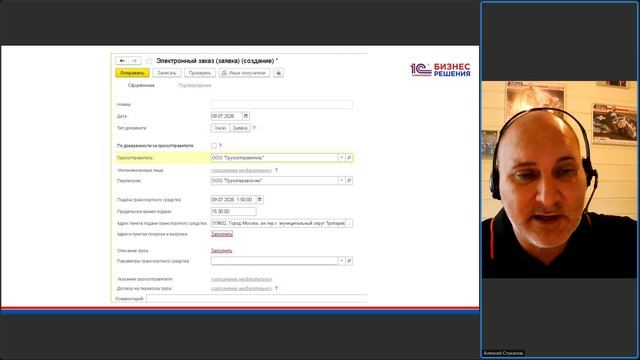
Task: Click the Перевозчик field
Action: point(274,180)
